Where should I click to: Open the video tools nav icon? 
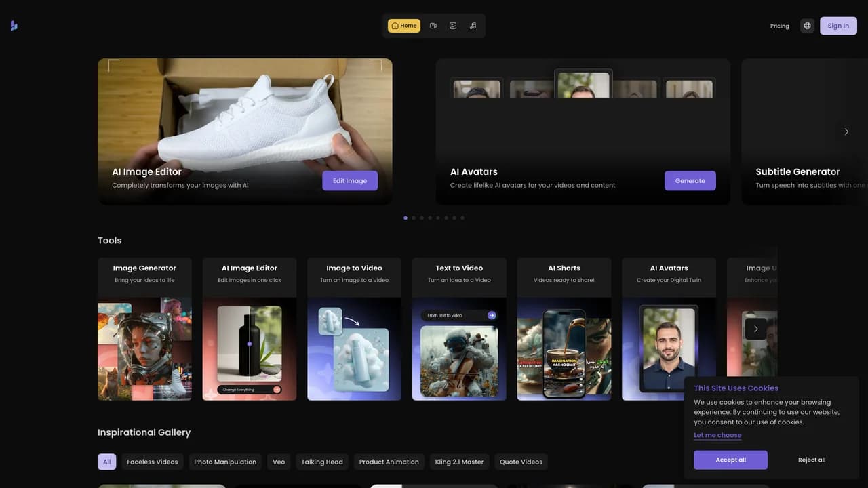click(x=433, y=26)
